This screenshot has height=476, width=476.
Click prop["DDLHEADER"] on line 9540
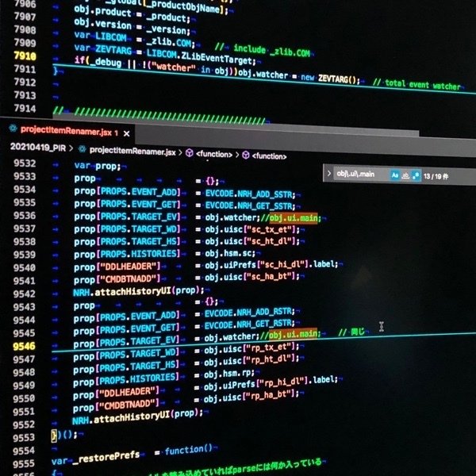[117, 267]
